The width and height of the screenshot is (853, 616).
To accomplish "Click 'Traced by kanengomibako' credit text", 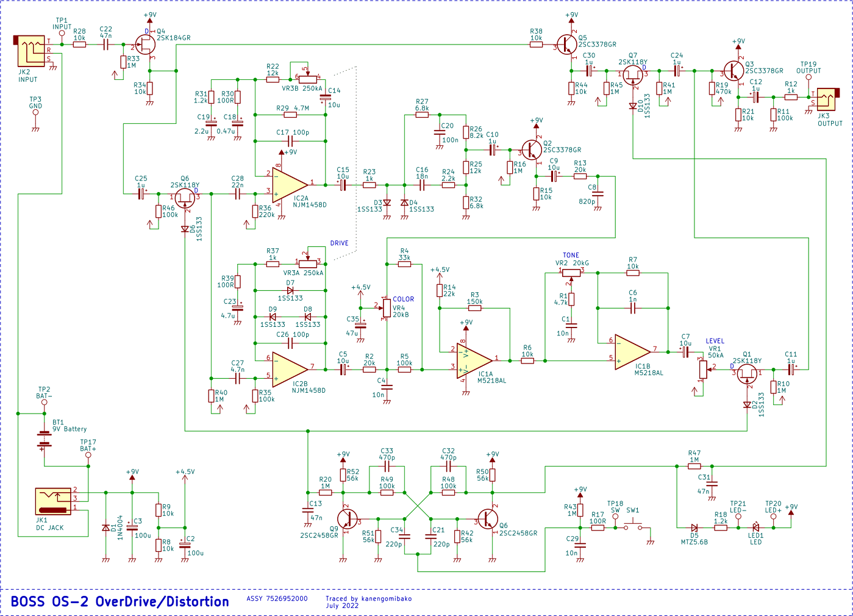I will pyautogui.click(x=368, y=599).
